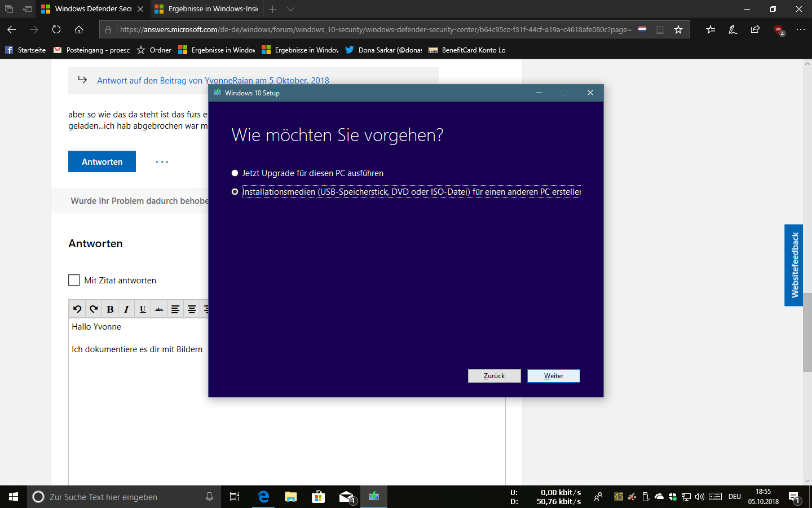Go back with browser back arrow

coord(11,29)
